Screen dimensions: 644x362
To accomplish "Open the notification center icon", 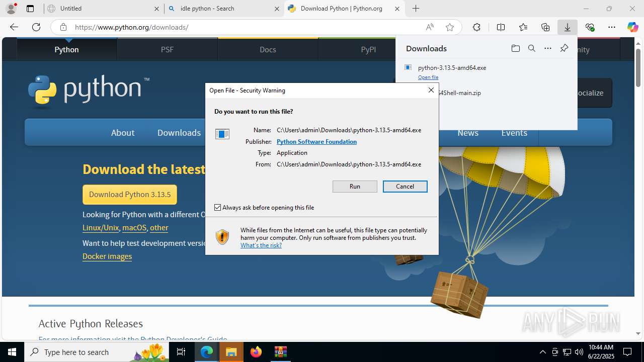I will pos(627,352).
